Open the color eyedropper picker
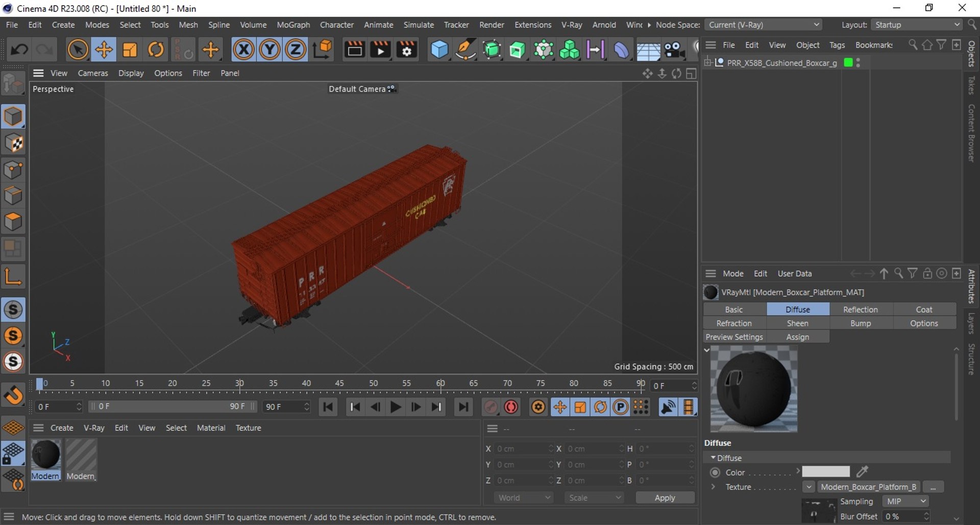Screen dimensions: 980x525 tap(863, 471)
